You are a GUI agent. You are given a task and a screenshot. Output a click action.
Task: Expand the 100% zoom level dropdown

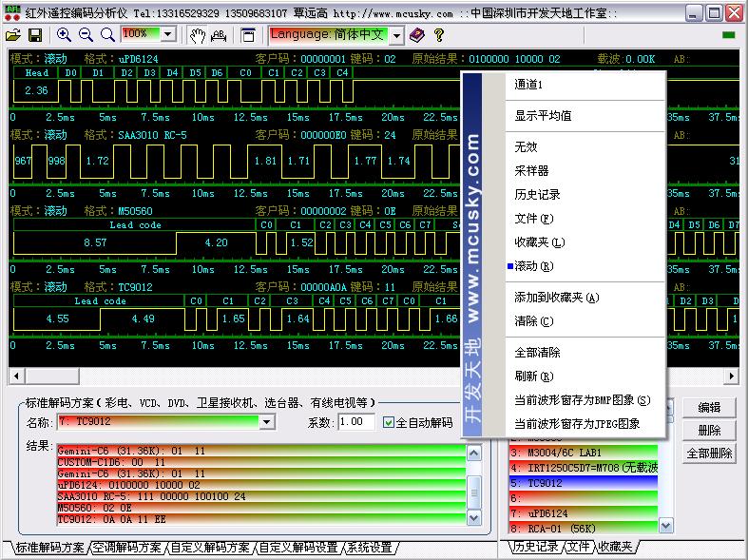(168, 34)
